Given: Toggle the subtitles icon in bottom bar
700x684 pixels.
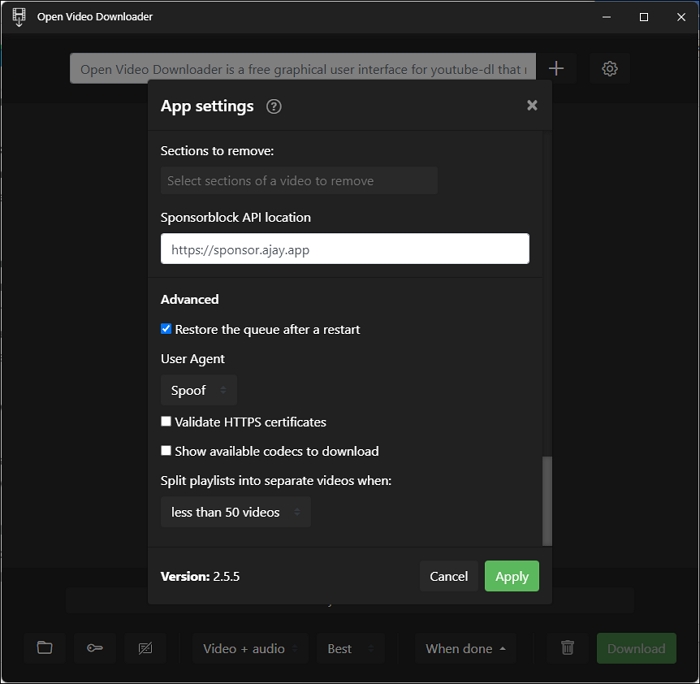Looking at the screenshot, I should pyautogui.click(x=146, y=647).
